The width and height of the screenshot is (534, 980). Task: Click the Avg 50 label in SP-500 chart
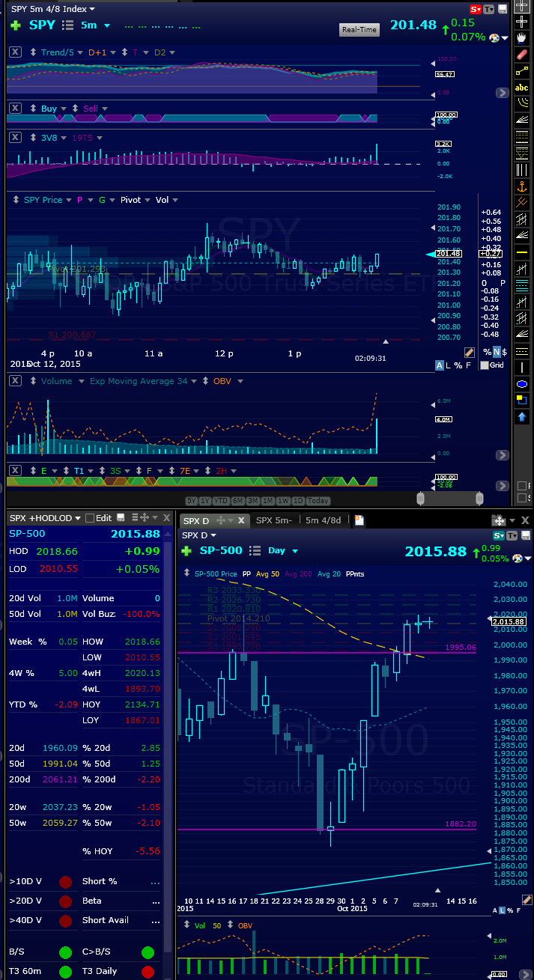(267, 573)
